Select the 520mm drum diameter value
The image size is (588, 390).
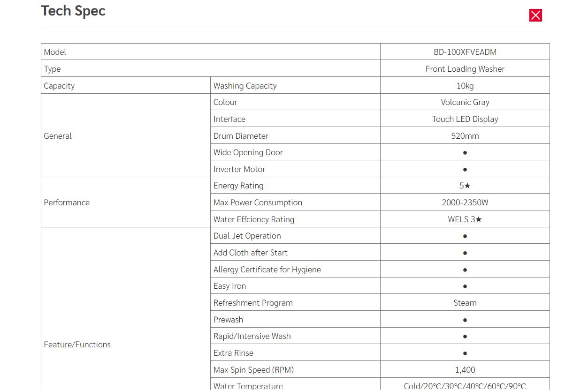click(x=465, y=136)
